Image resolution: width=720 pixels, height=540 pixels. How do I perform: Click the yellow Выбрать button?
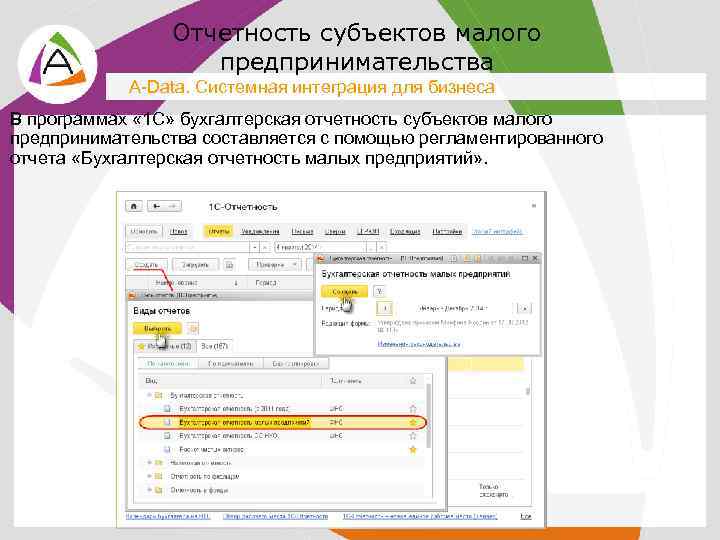(157, 329)
